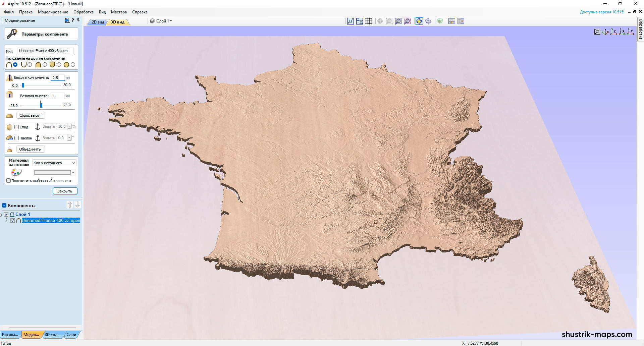Click the green component preview icon
The image size is (644, 346).
tap(440, 21)
